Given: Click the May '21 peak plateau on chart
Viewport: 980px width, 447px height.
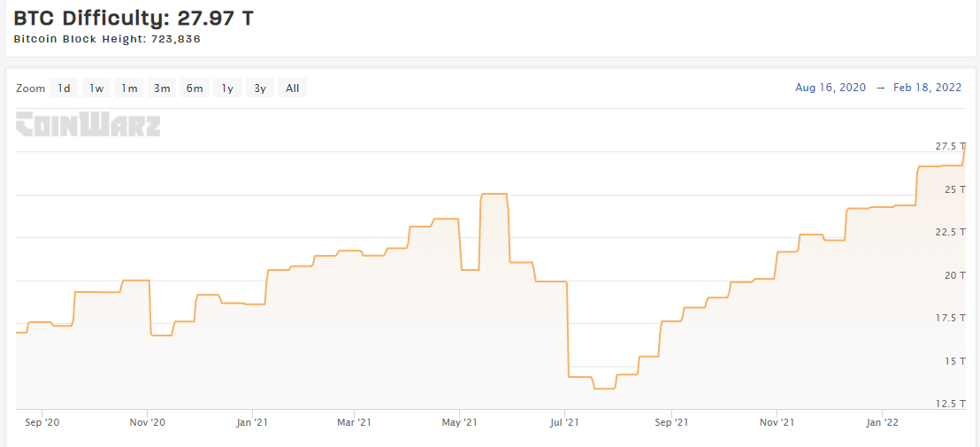Looking at the screenshot, I should click(494, 194).
